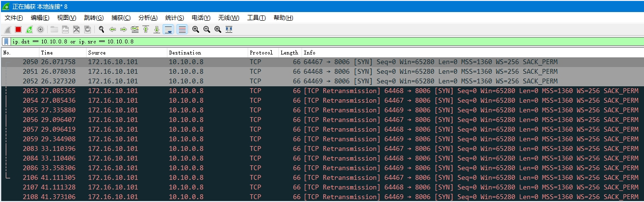The height and width of the screenshot is (202, 644).
Task: Click the go to specified packet icon
Action: click(x=135, y=29)
